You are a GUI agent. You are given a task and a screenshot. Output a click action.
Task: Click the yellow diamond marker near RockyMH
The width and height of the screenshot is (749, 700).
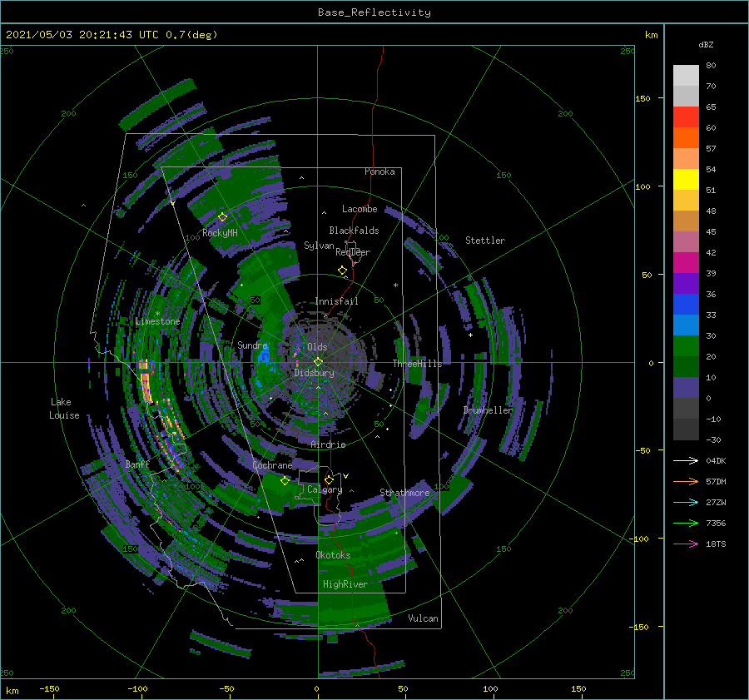[x=222, y=217]
